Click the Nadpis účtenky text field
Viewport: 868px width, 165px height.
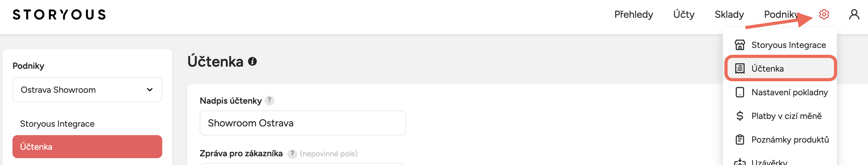tap(303, 123)
